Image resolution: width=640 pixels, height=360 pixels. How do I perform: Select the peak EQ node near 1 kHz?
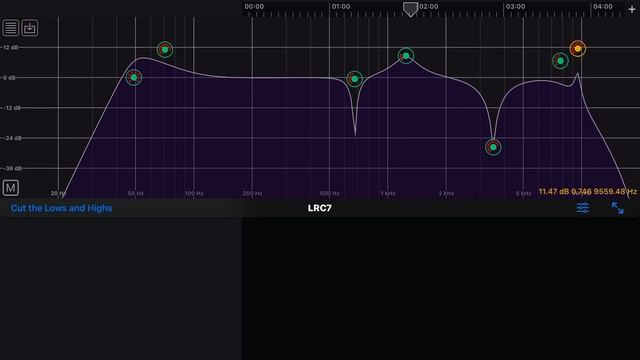pos(406,56)
